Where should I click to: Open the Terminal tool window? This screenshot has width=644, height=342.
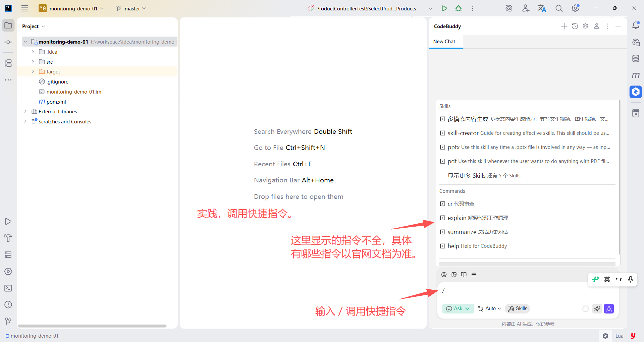8,288
